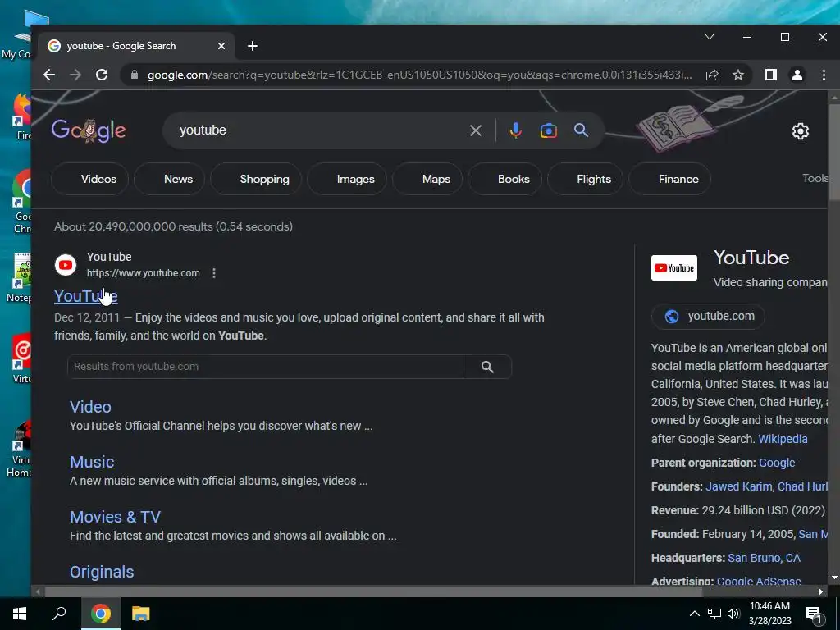840x630 pixels.
Task: Open the Google AdSense link
Action: [x=759, y=581]
